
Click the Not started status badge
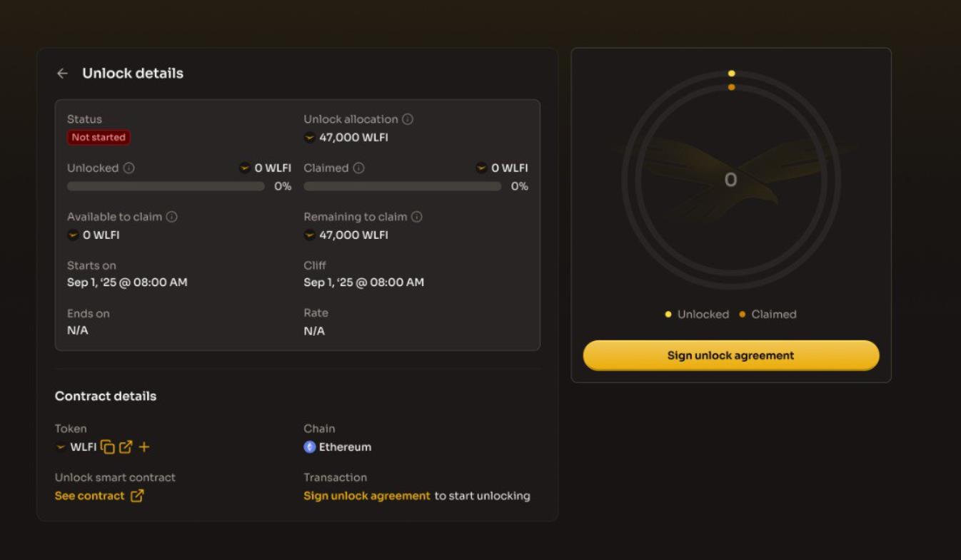[x=99, y=138]
